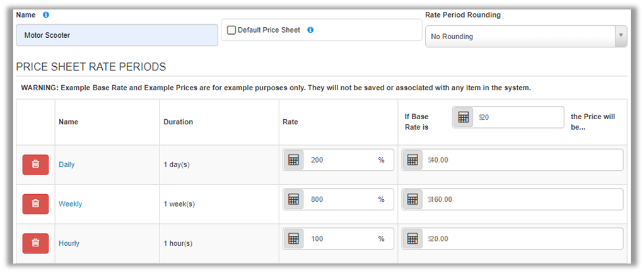Image resolution: width=644 pixels, height=273 pixels.
Task: Click info icon next to Name label
Action: coord(46,15)
